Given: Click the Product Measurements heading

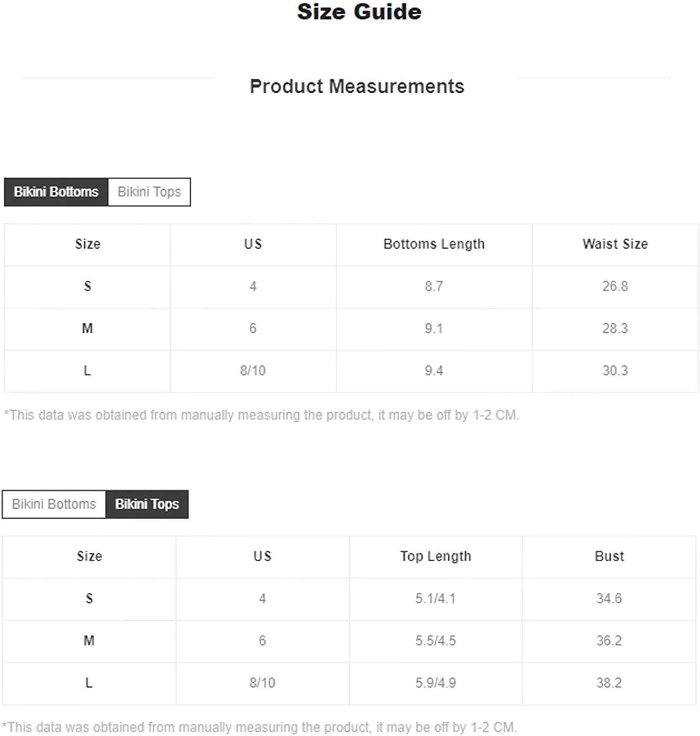Looking at the screenshot, I should [357, 86].
